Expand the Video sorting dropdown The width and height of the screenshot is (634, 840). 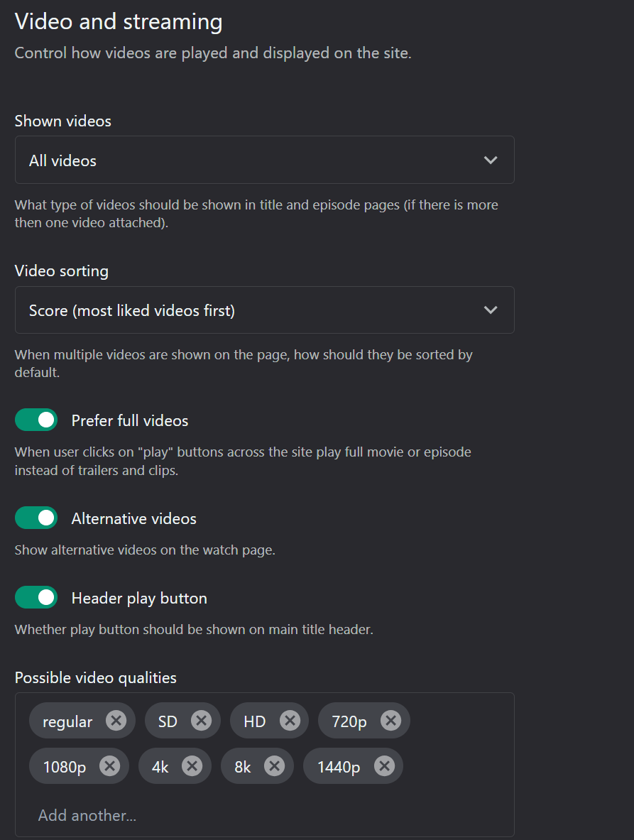(265, 310)
